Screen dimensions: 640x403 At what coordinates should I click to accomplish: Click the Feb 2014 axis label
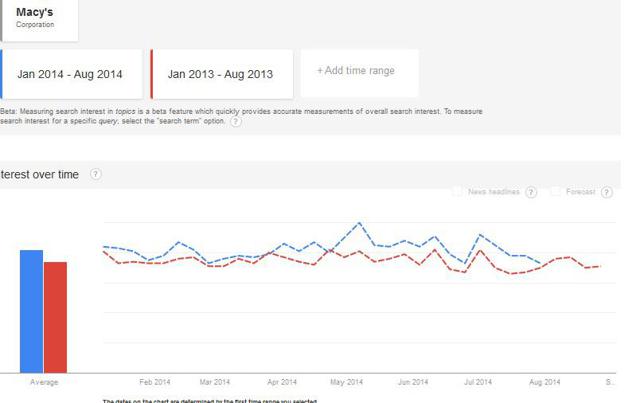(x=155, y=382)
